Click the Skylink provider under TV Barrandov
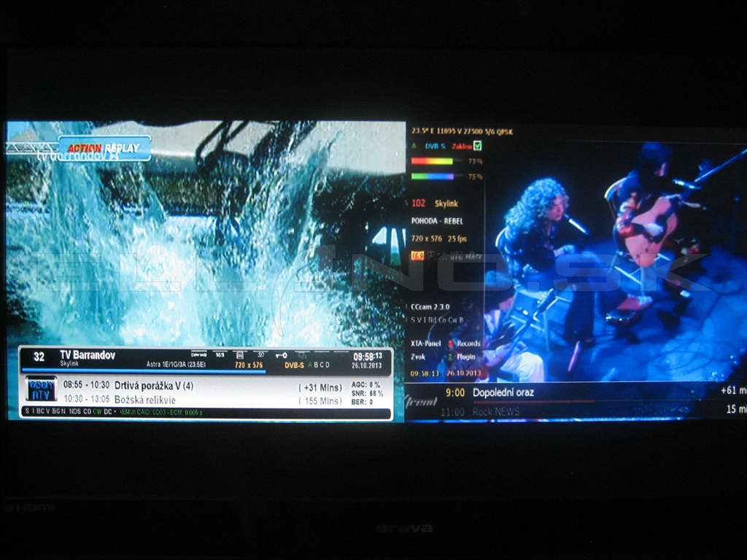The height and width of the screenshot is (560, 747). [x=69, y=363]
